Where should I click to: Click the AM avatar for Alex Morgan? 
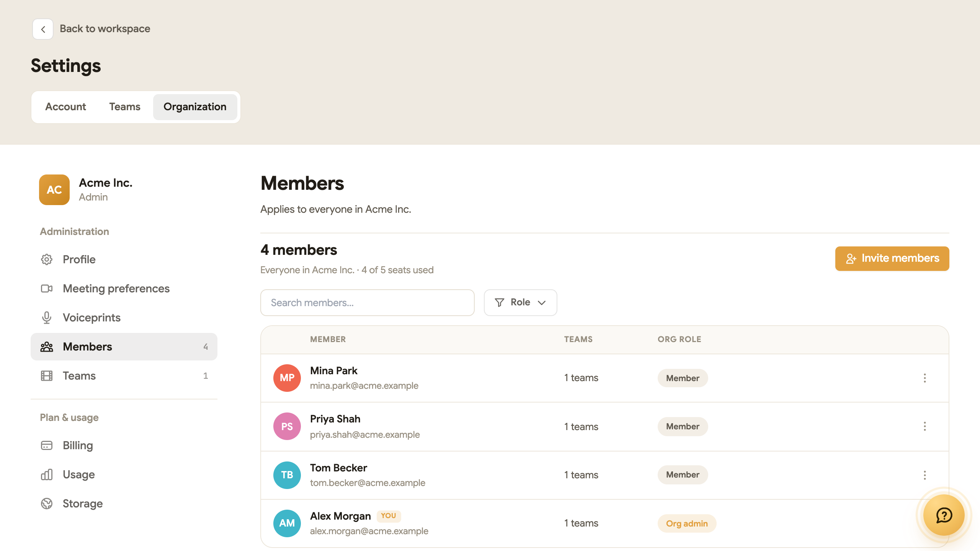point(287,523)
